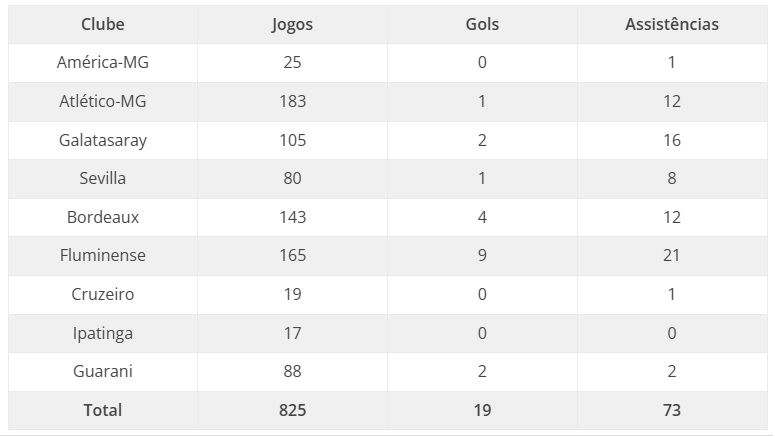This screenshot has height=436, width=775.
Task: Click the Galatasaray row name
Action: (x=103, y=140)
